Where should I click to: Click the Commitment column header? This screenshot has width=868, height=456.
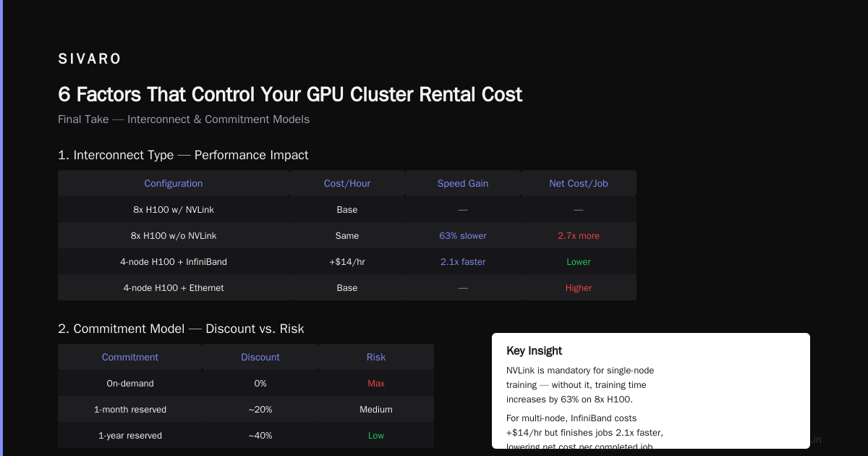coord(130,357)
